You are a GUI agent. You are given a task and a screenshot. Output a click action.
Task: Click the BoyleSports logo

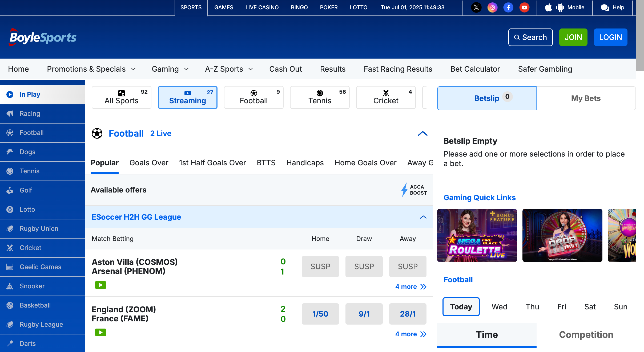click(43, 37)
